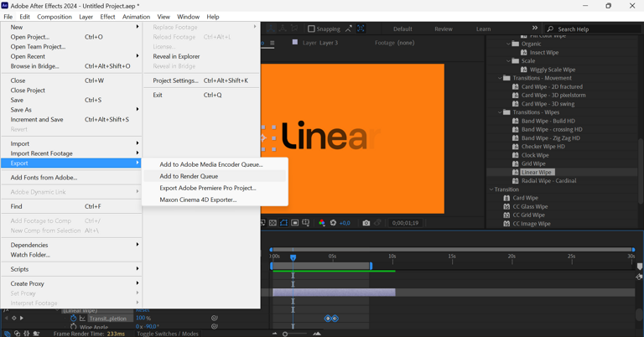Open the Scripts submenu
Image resolution: width=644 pixels, height=337 pixels.
point(71,269)
